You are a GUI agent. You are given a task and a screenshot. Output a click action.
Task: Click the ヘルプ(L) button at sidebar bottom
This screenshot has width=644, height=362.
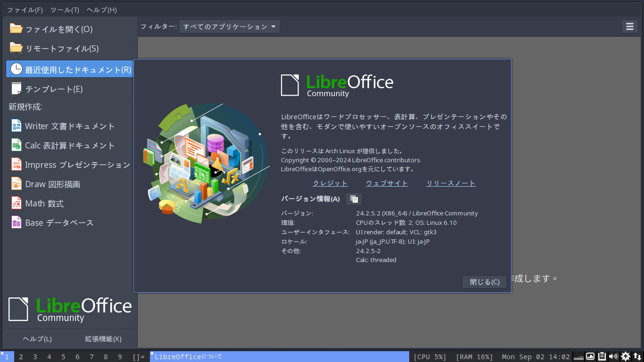37,339
